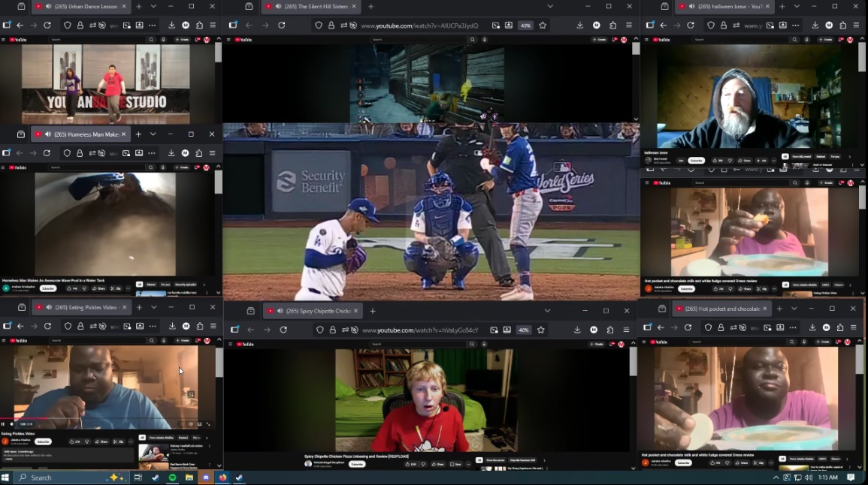Expand chip row arrow in Eating Pickles window
This screenshot has height=485, width=868.
[207, 438]
